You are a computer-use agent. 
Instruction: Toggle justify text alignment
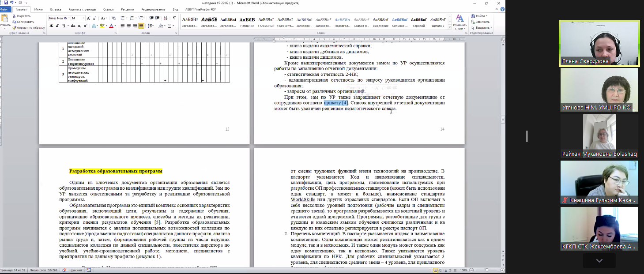pyautogui.click(x=142, y=26)
